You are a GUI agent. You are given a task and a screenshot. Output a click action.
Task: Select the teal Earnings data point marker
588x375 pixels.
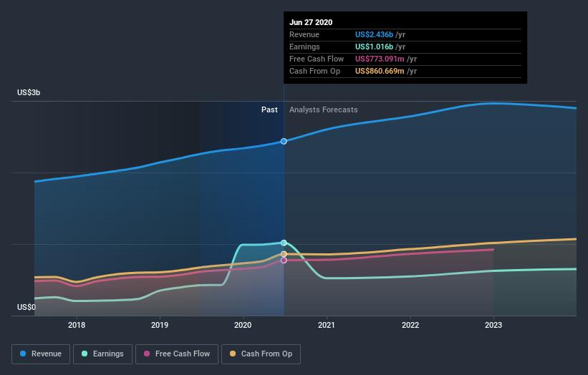(x=284, y=243)
